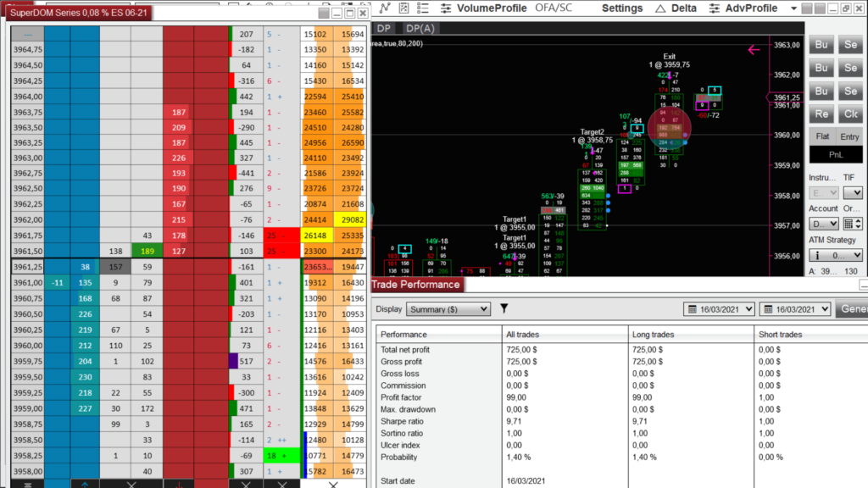Click the second-row Buy button

(821, 68)
